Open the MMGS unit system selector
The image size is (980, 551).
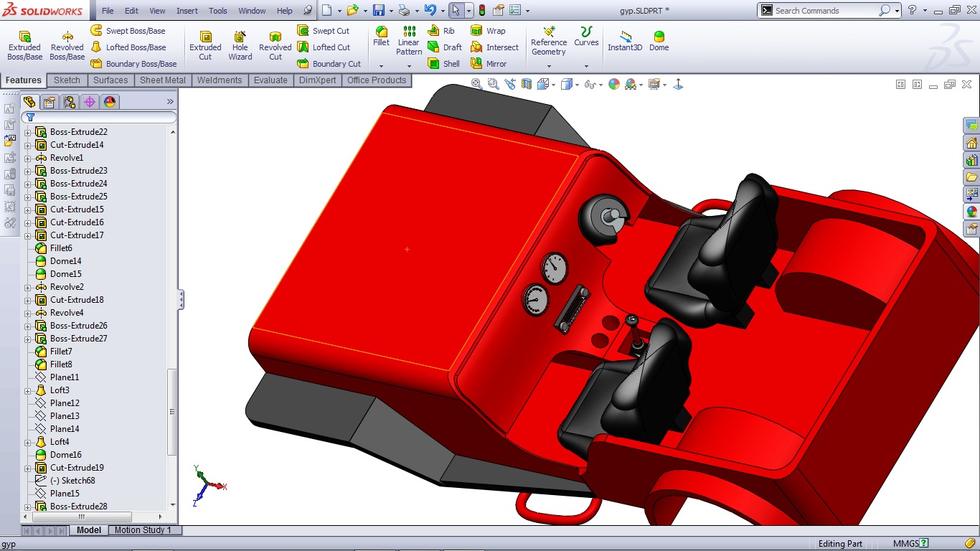[911, 544]
